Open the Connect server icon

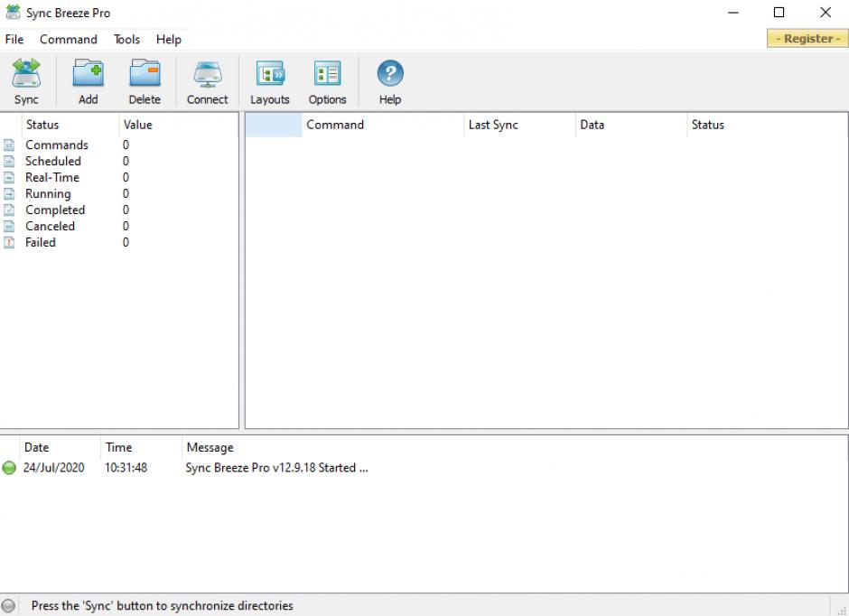pyautogui.click(x=208, y=75)
